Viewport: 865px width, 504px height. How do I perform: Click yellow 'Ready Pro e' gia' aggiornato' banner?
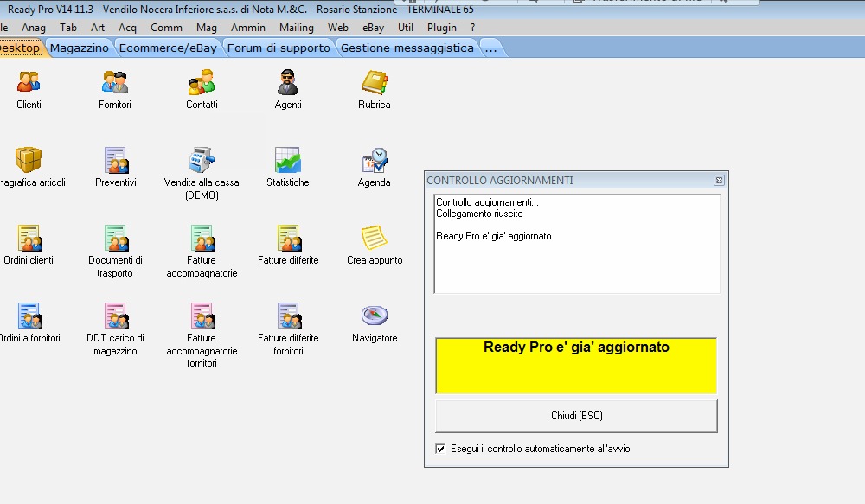click(576, 366)
